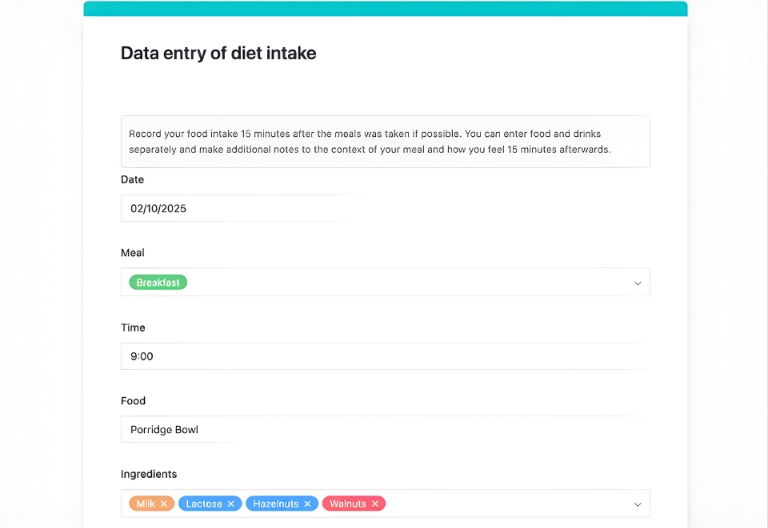Open the Ingredients dropdown arrow

point(637,504)
